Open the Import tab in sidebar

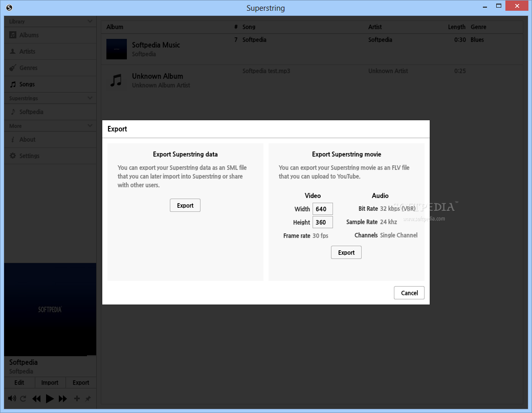50,382
